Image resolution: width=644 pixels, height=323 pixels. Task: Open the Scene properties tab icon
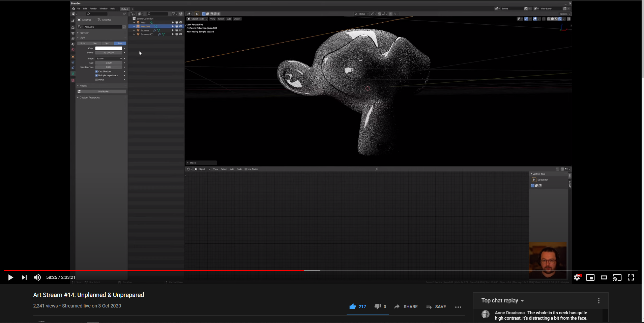coord(73,44)
